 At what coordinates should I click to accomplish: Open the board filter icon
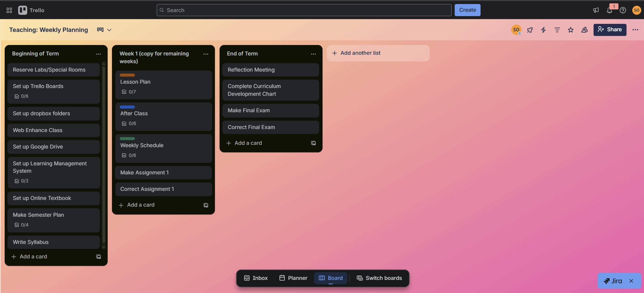point(557,30)
